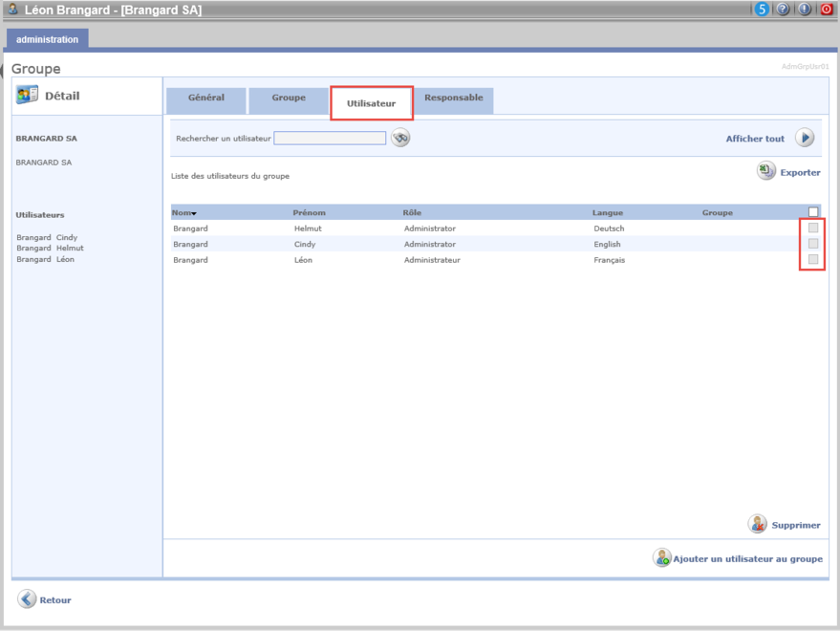Screen dimensions: 840x631
Task: Tick the checkbox for Helmut Brangard
Action: pos(813,228)
